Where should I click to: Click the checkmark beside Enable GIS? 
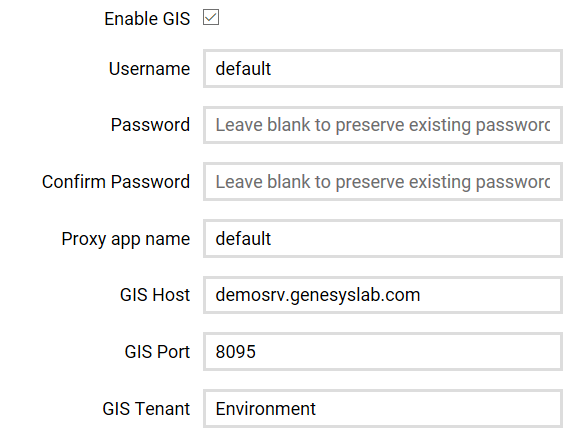coord(211,17)
